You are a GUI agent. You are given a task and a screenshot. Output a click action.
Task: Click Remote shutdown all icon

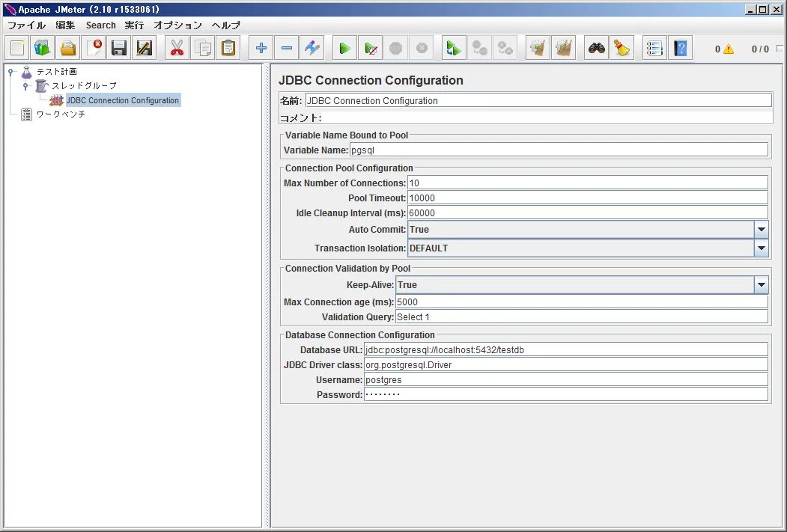(505, 48)
